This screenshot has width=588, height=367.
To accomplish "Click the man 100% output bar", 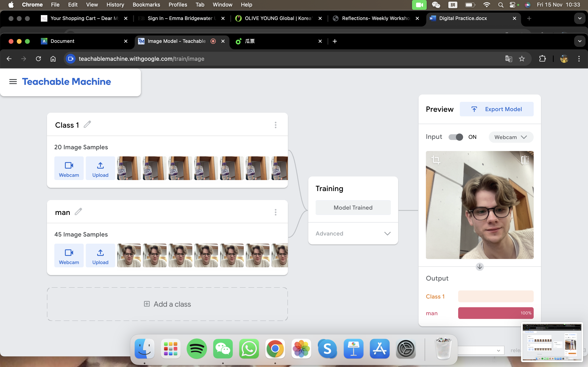I will click(496, 313).
